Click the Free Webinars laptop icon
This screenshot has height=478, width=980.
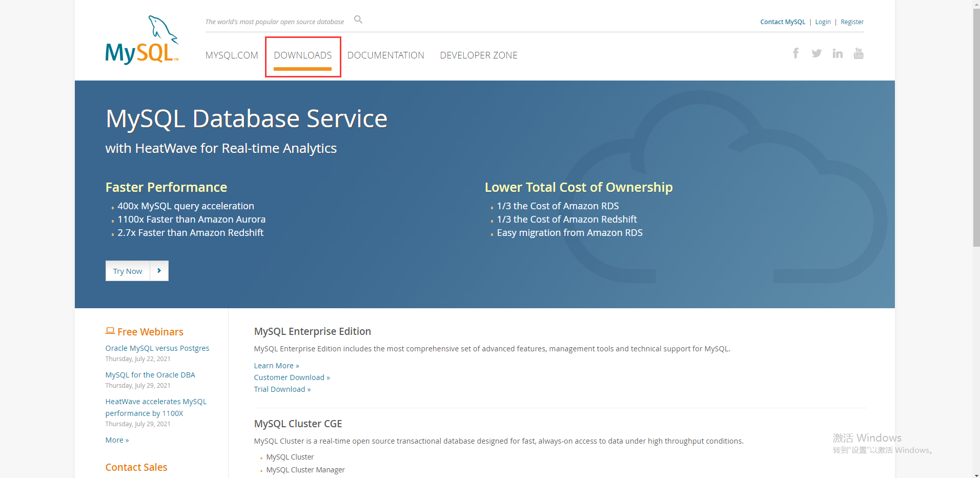pos(110,331)
